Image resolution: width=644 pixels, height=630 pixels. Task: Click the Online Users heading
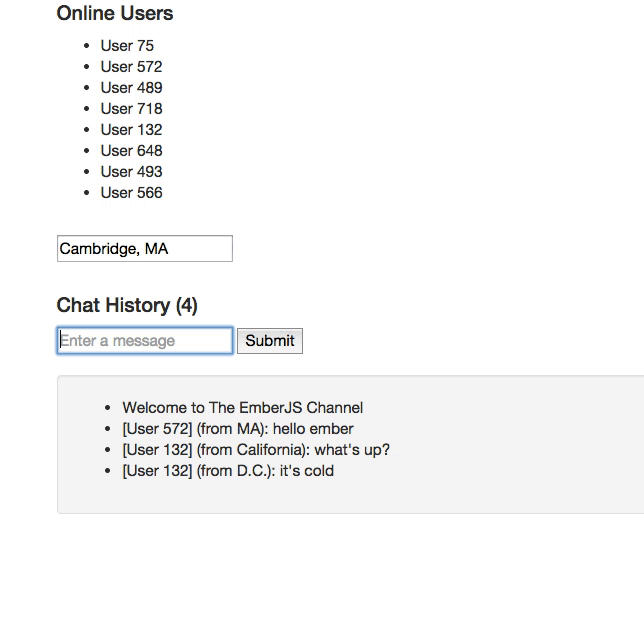tap(115, 14)
